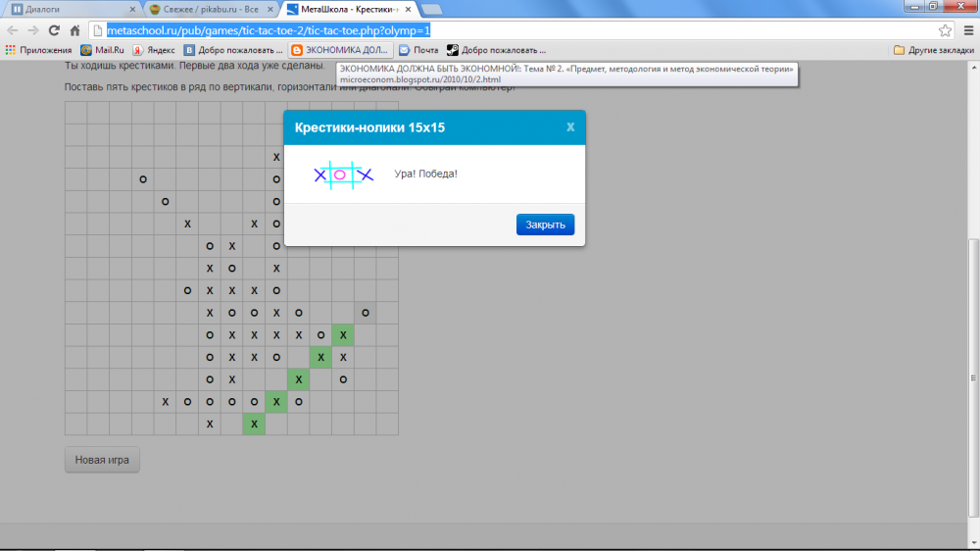The image size is (980, 551).
Task: Reload the current page
Action: click(54, 30)
